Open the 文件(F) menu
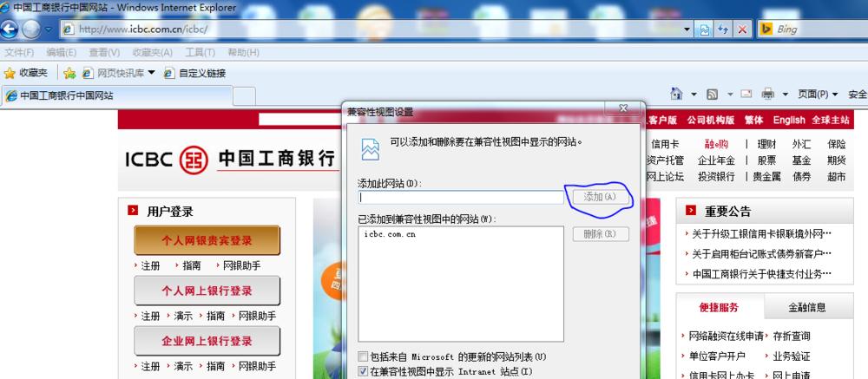 point(19,53)
